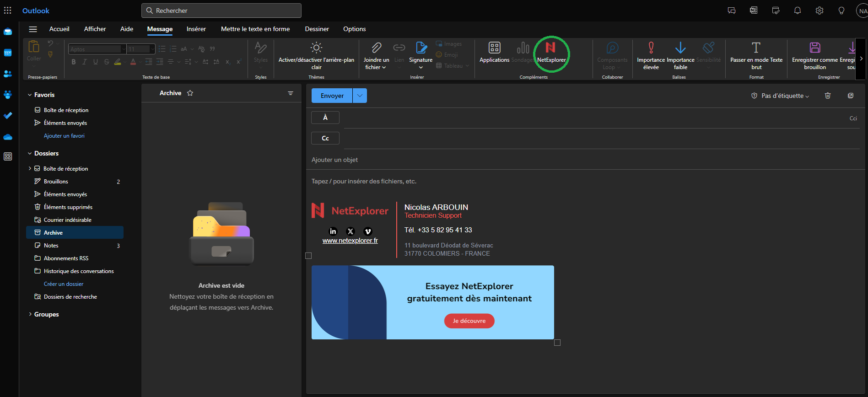868x397 pixels.
Task: Open the NA account avatar
Action: [863, 11]
